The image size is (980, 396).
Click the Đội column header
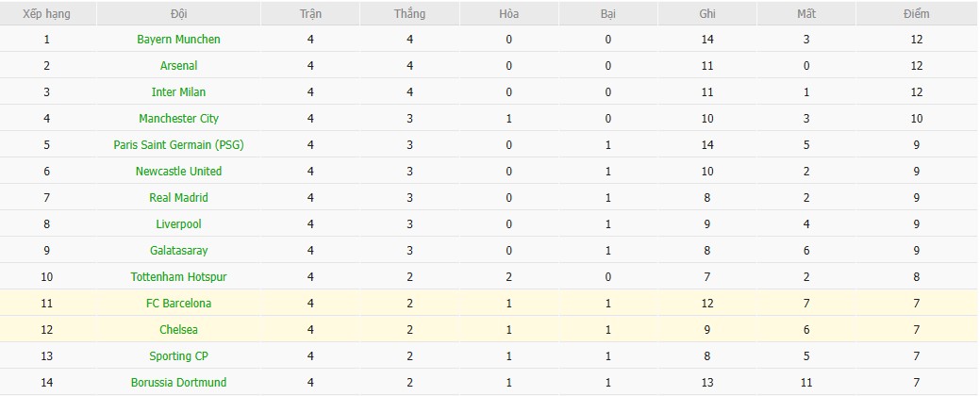coord(178,14)
